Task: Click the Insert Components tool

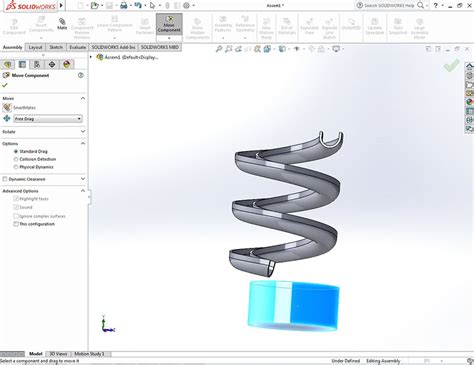Action: (41, 24)
